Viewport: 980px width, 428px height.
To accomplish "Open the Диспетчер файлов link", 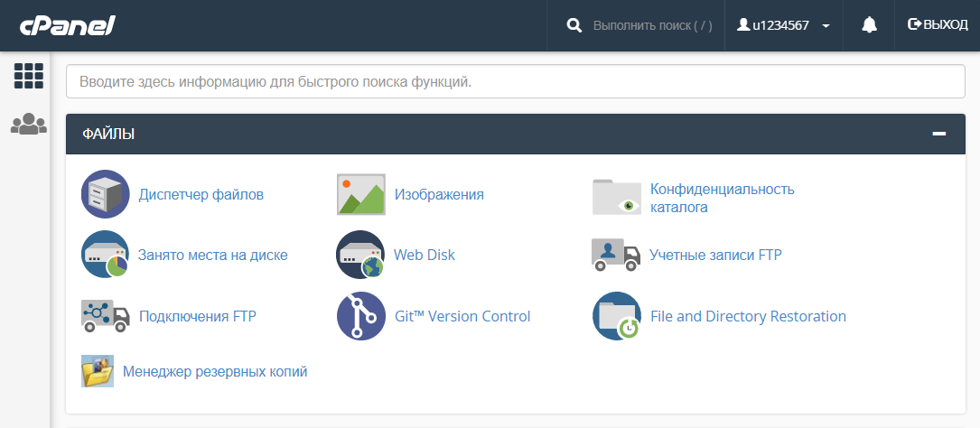I will click(x=201, y=194).
